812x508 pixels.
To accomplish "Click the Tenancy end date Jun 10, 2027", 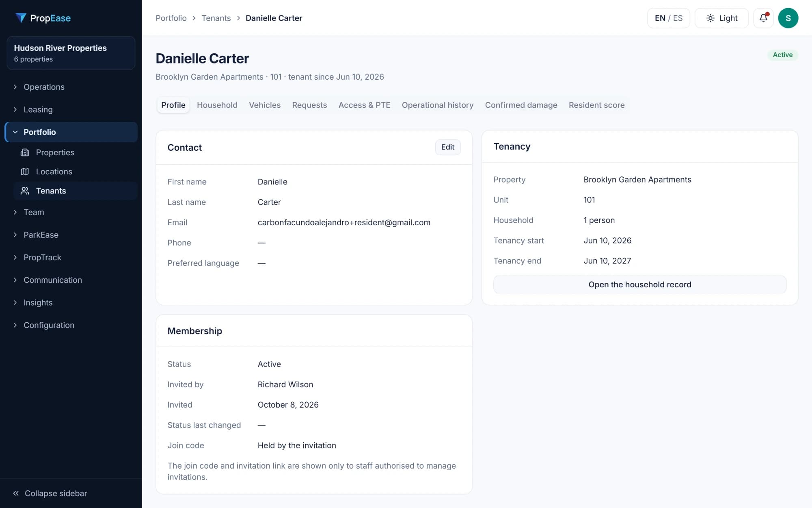I will coord(607,261).
